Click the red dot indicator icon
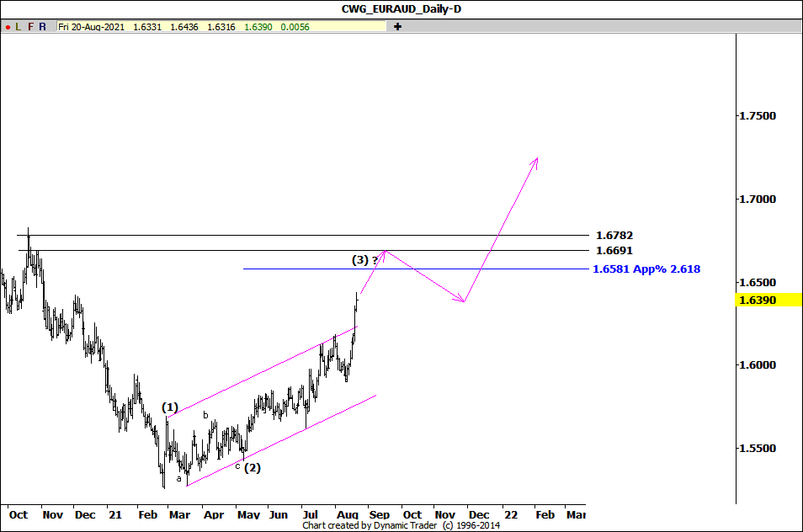Viewport: 803px width, 532px height. (8, 27)
